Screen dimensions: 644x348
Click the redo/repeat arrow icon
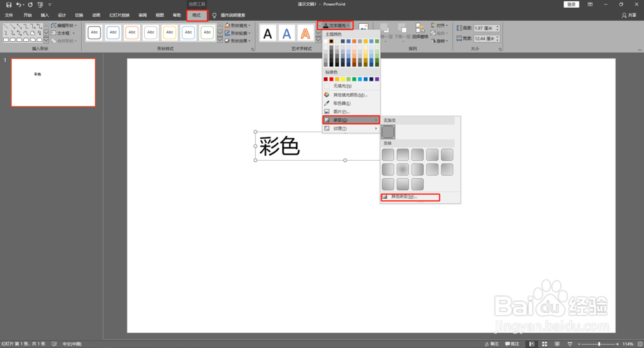[x=30, y=5]
